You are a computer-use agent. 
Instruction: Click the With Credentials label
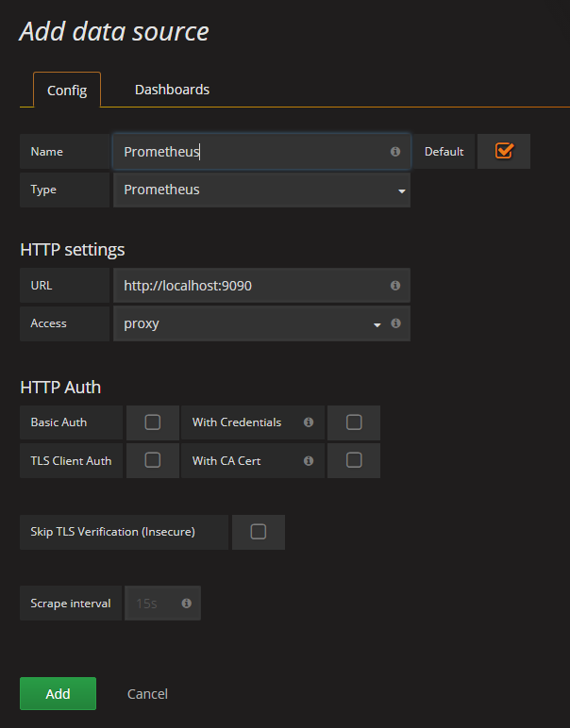[237, 422]
